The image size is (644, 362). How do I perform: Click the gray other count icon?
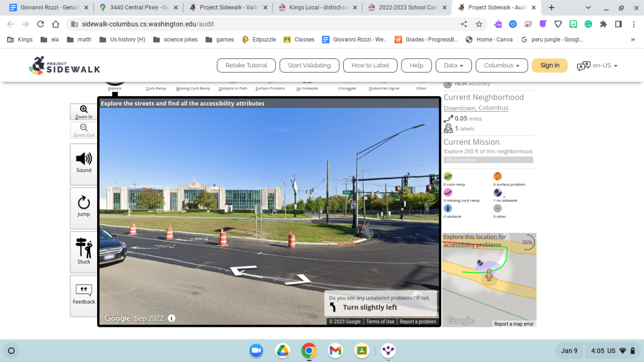[498, 209]
